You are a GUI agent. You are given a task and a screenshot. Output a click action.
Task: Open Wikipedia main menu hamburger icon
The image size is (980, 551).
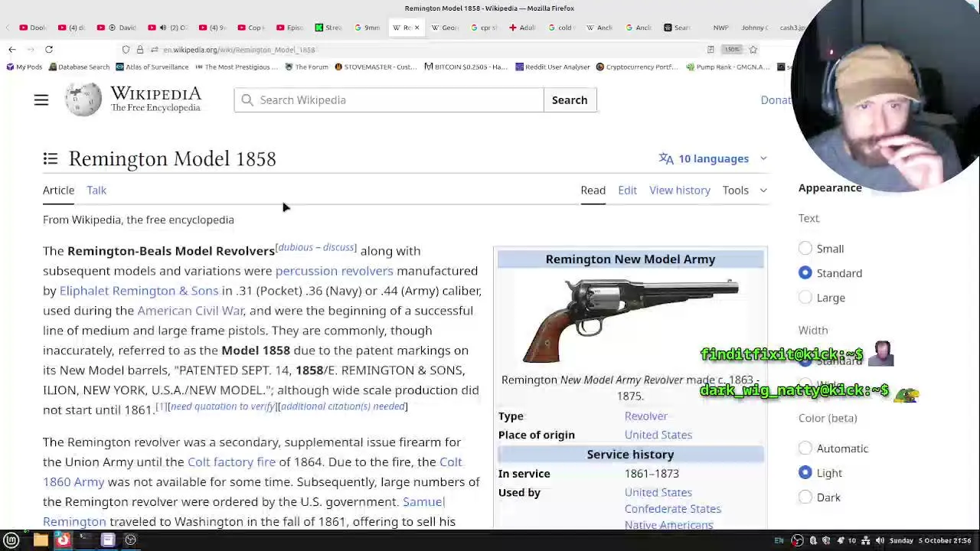[41, 100]
